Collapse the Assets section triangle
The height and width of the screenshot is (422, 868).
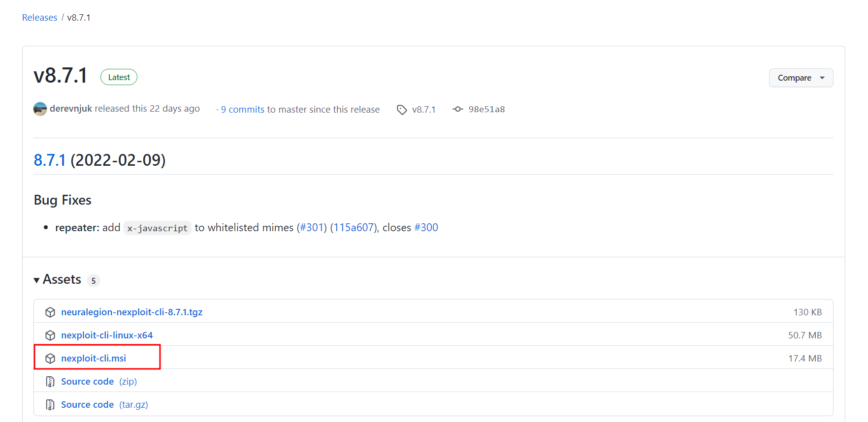[x=36, y=280]
